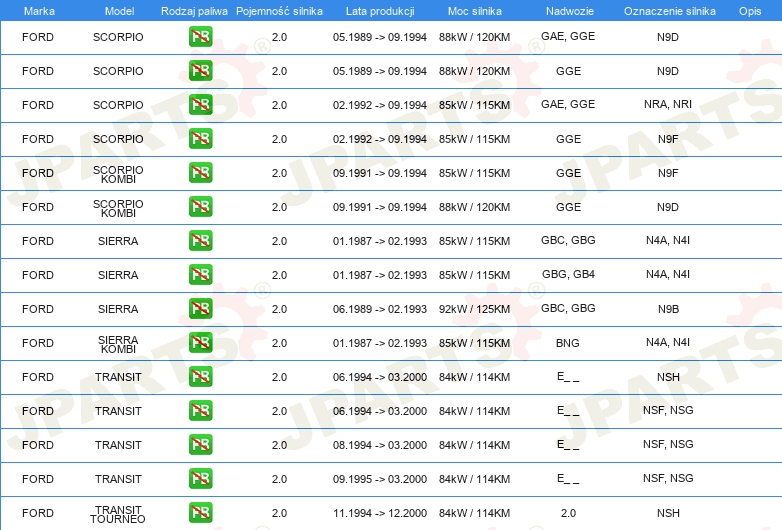Click the body code GBG, GB4
Image resolution: width=782 pixels, height=530 pixels.
click(x=569, y=274)
